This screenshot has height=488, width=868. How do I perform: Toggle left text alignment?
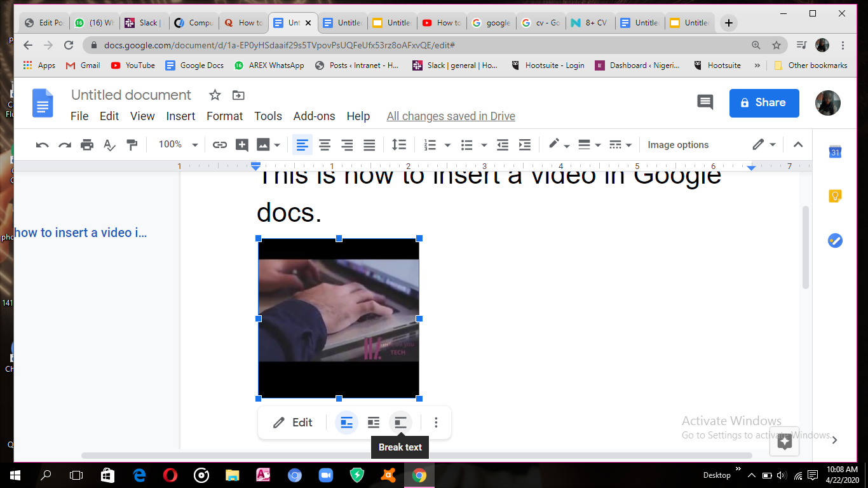(302, 145)
